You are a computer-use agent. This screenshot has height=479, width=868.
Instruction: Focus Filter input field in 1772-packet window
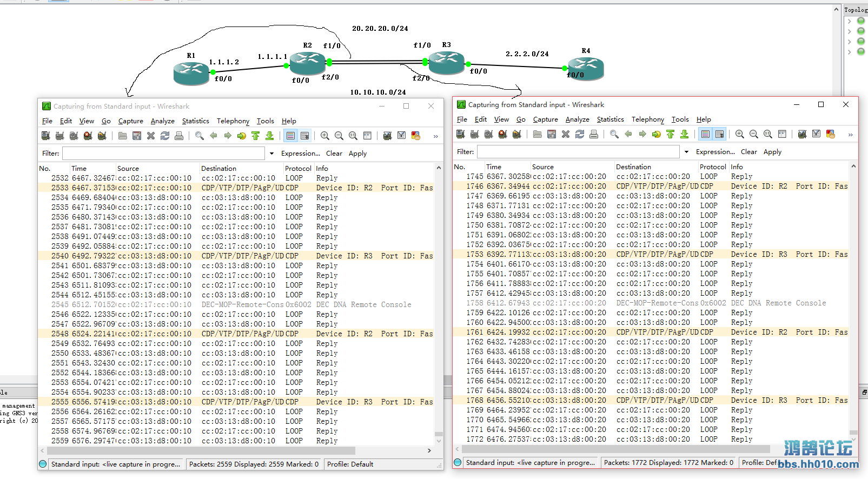coord(578,152)
